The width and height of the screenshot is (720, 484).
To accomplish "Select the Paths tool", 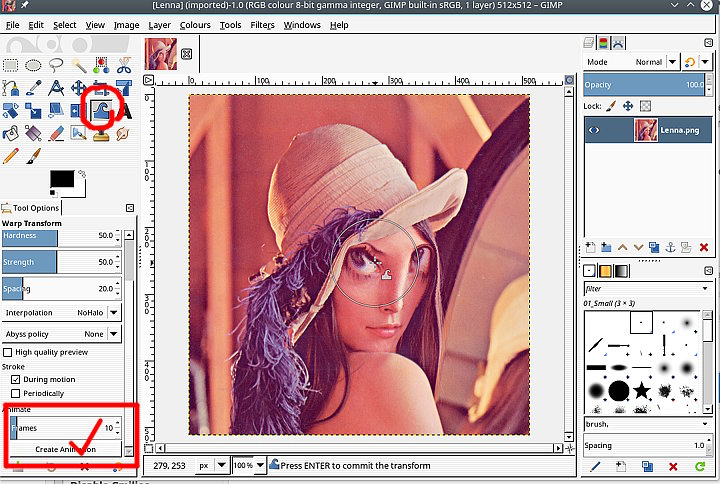I will tap(11, 88).
